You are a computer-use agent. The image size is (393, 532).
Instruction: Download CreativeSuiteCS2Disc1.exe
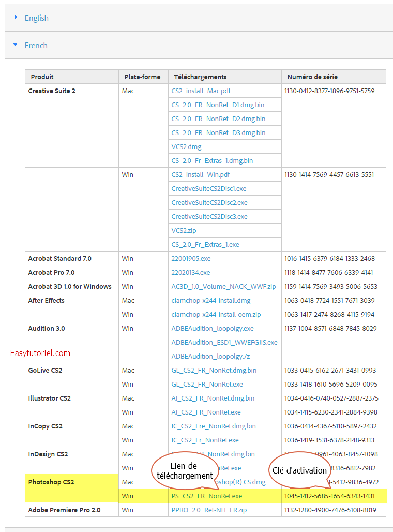[x=209, y=189]
